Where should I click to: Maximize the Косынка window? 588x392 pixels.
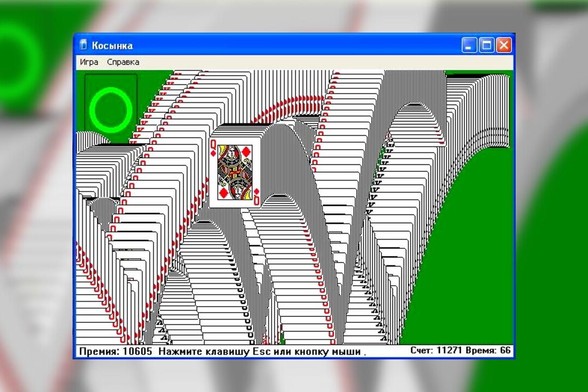click(x=486, y=45)
